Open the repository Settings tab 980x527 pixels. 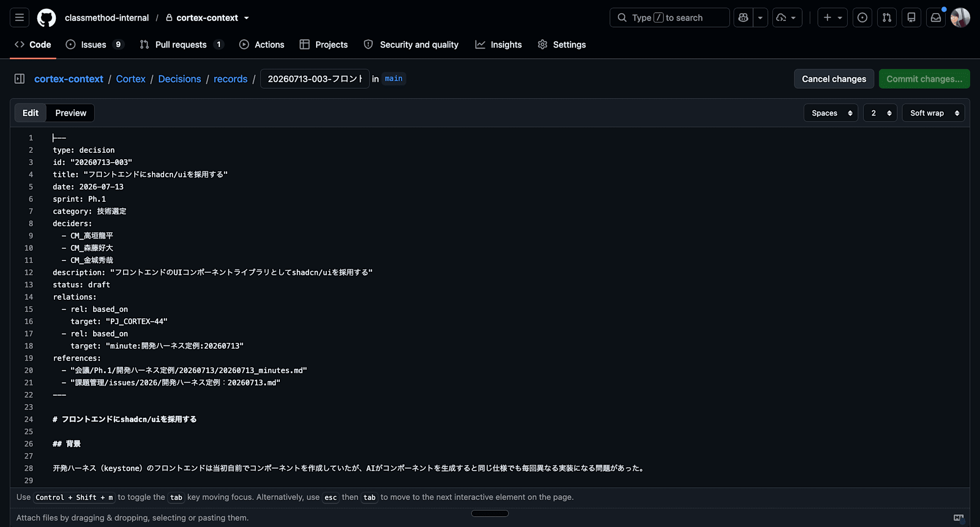(562, 45)
